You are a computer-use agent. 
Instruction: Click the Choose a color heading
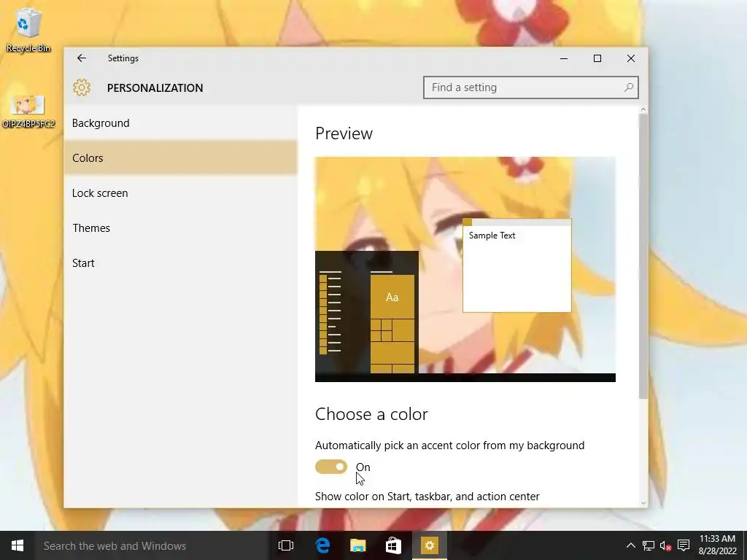(371, 414)
